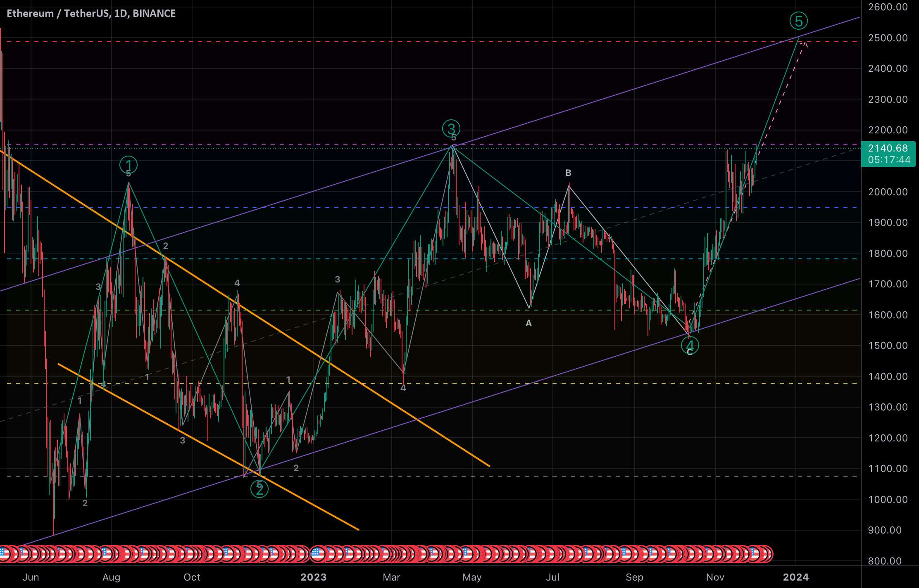
Task: Click the 1800.00 price axis label
Action: (x=888, y=254)
